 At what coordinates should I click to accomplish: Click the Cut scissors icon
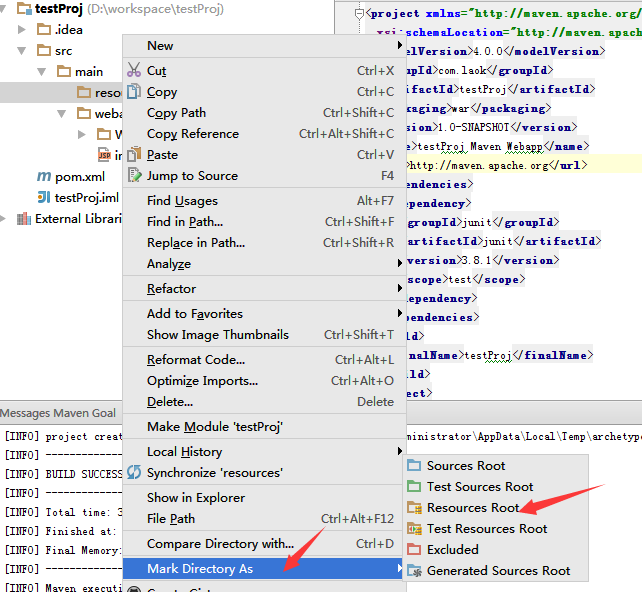135,71
